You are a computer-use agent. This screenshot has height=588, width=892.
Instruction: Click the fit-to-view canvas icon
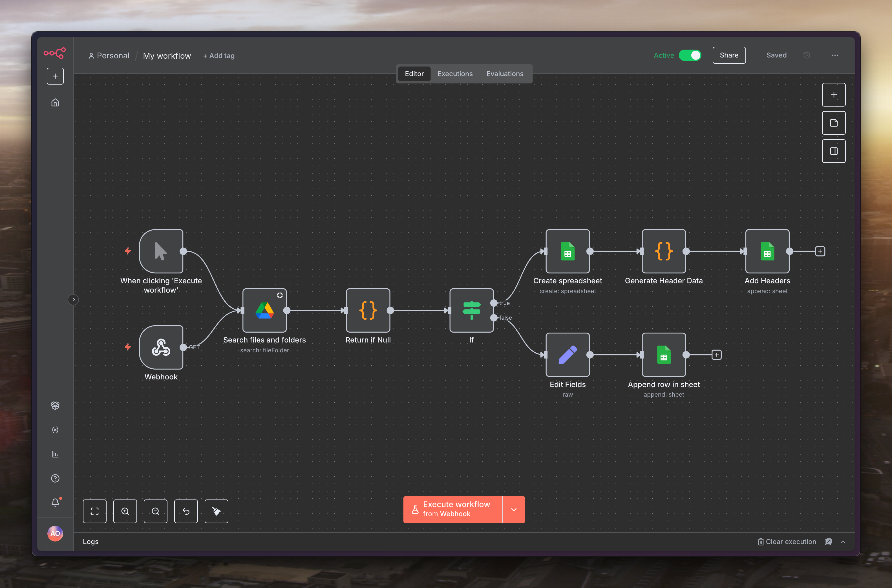[94, 511]
